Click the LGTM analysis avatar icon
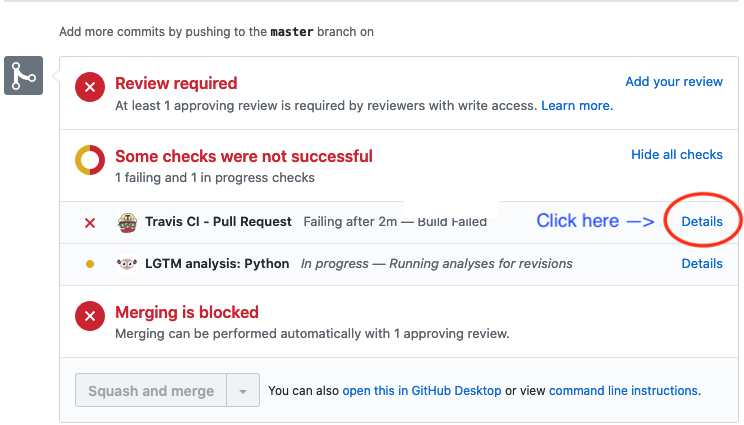744x425 pixels. coord(127,264)
